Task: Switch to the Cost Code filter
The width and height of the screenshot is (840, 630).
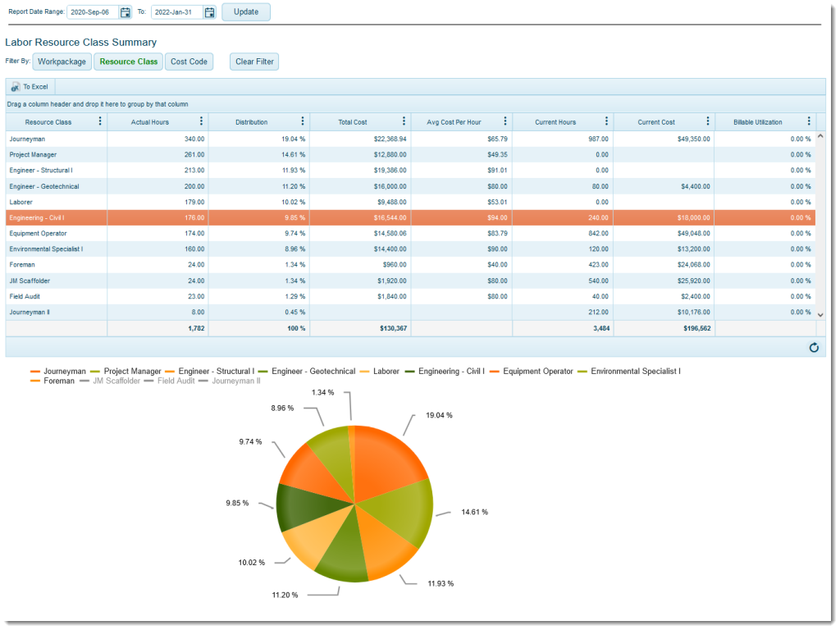Action: [x=188, y=61]
